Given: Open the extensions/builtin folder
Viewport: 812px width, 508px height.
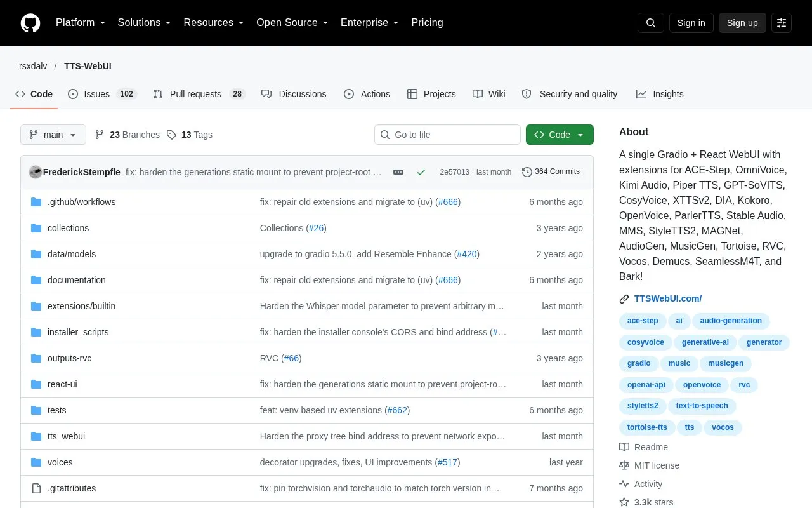Looking at the screenshot, I should [82, 306].
